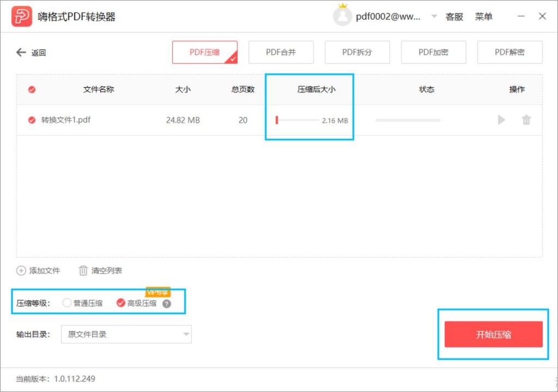This screenshot has width=558, height=392.
Task: Toggle the select-all files checkbox in header
Action: pyautogui.click(x=32, y=90)
